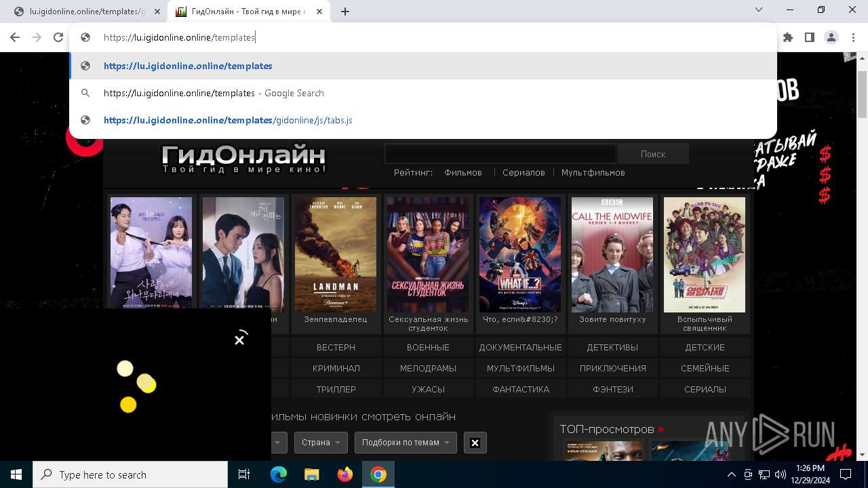Select the ДЕТСКИЕ genre
This screenshot has width=868, height=488.
(x=705, y=347)
